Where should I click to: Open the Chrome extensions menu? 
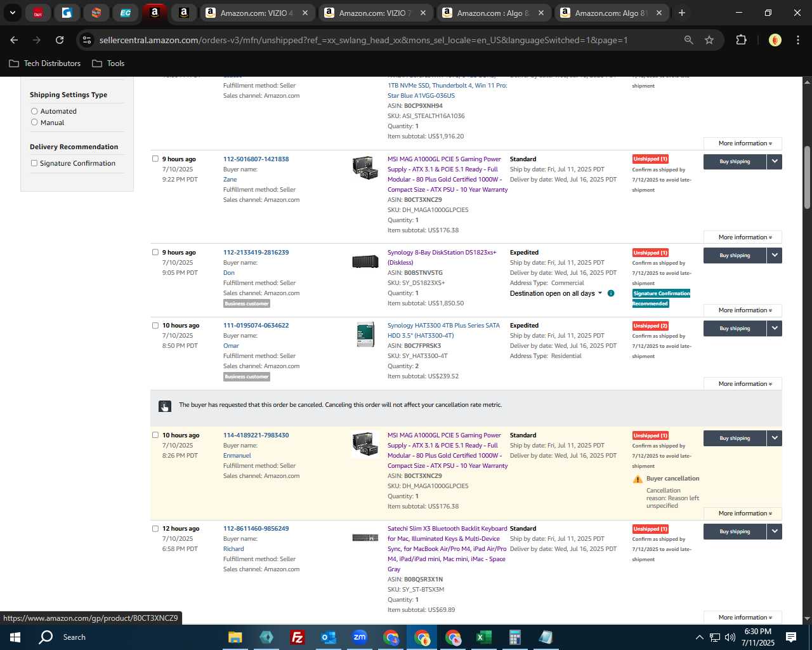click(x=741, y=40)
